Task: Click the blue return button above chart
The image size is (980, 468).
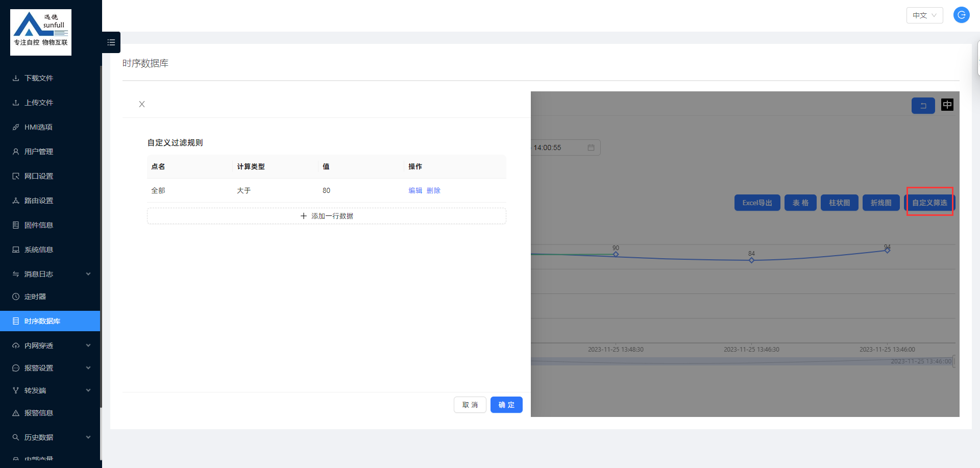Action: (923, 106)
